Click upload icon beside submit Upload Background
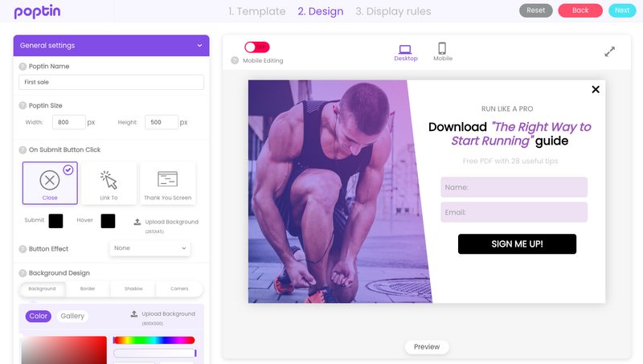This screenshot has height=364, width=643. coord(137,222)
